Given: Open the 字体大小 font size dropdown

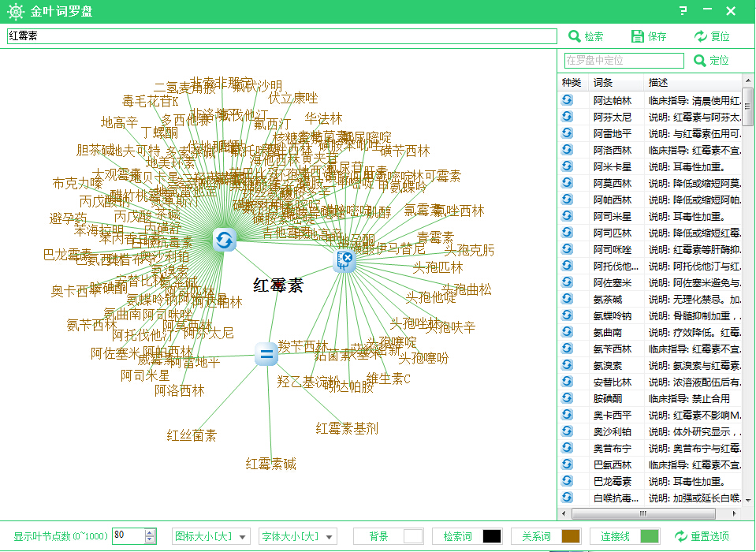Looking at the screenshot, I should click(x=298, y=536).
